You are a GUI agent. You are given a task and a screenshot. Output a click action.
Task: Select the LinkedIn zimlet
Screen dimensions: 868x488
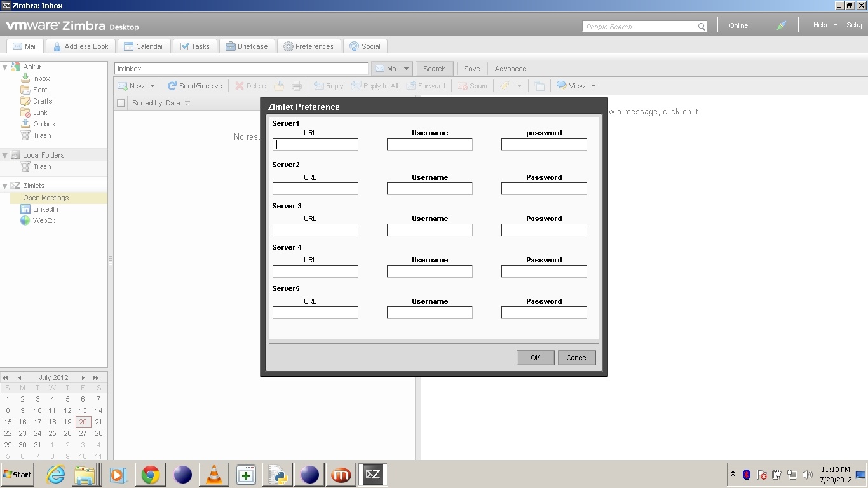coord(45,209)
